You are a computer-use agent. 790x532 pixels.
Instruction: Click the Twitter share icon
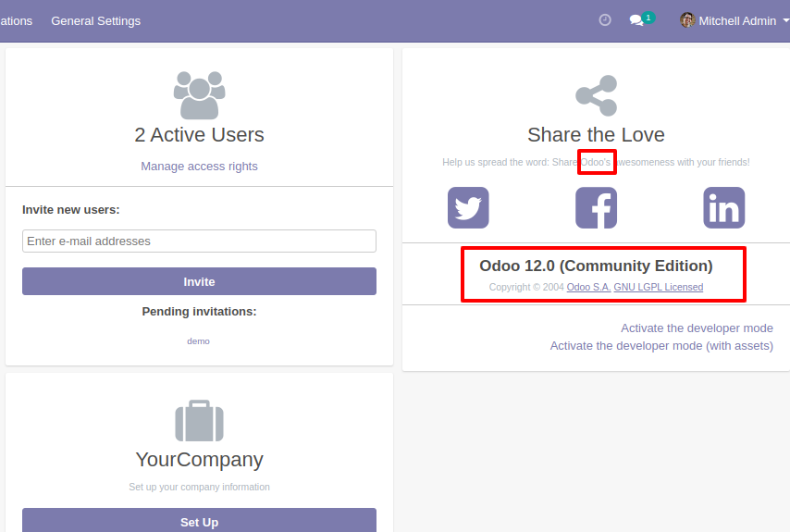coord(468,207)
